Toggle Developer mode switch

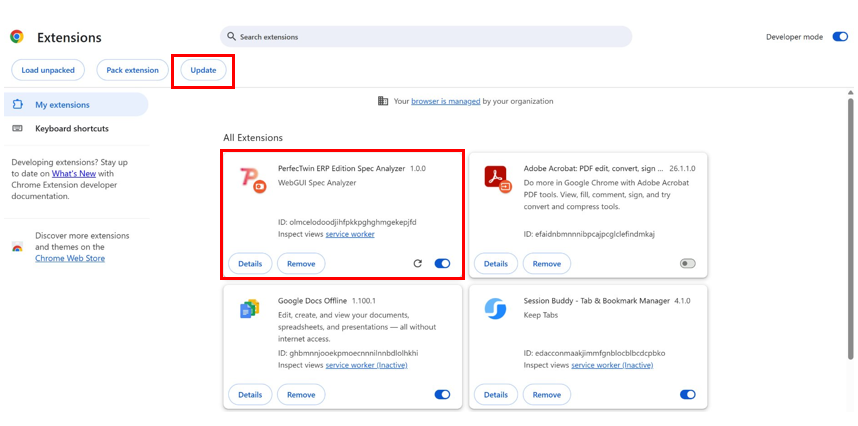840,37
